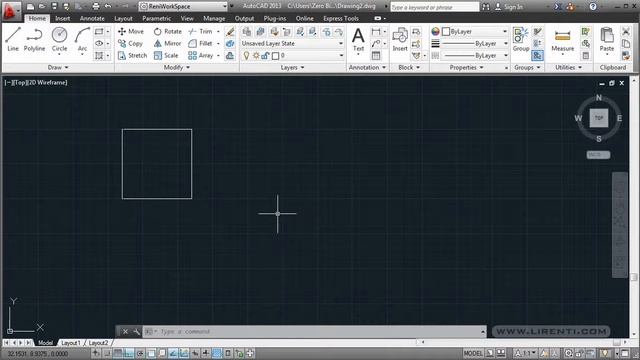
Task: Click the Help question mark button
Action: tap(593, 7)
